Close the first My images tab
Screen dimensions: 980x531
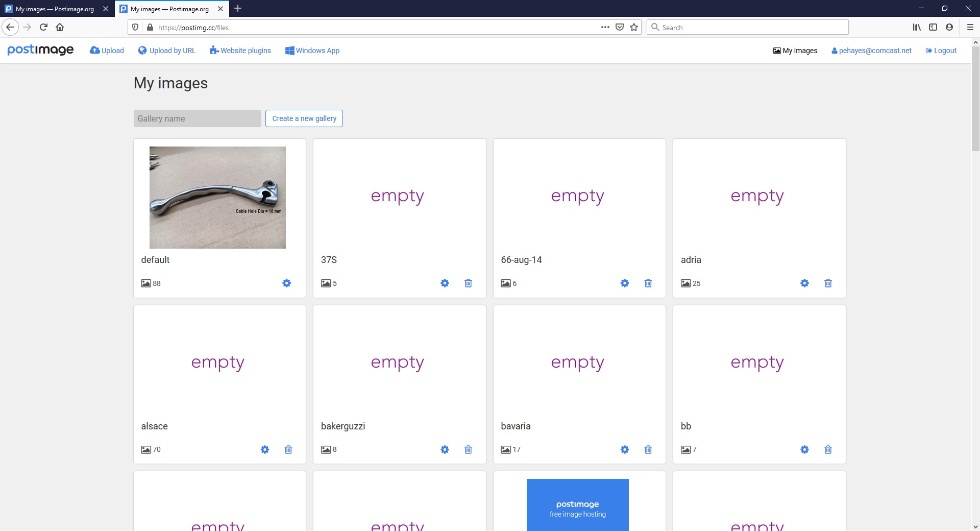(106, 9)
